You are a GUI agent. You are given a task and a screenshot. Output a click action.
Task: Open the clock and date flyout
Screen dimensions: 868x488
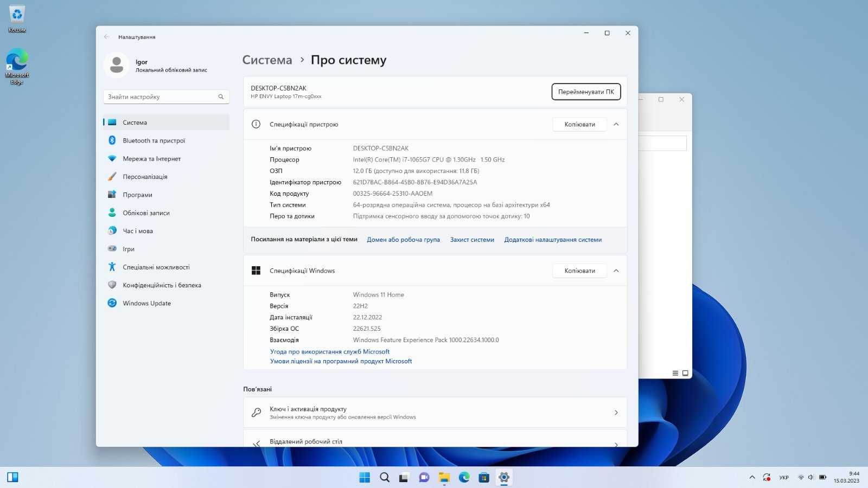[x=847, y=477]
